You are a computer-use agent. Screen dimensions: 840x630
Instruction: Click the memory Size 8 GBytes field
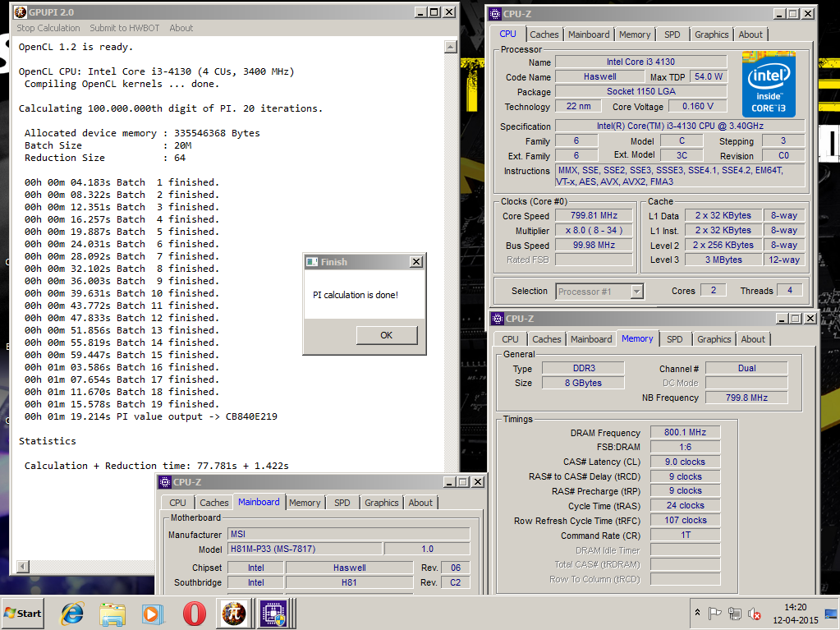click(x=583, y=383)
